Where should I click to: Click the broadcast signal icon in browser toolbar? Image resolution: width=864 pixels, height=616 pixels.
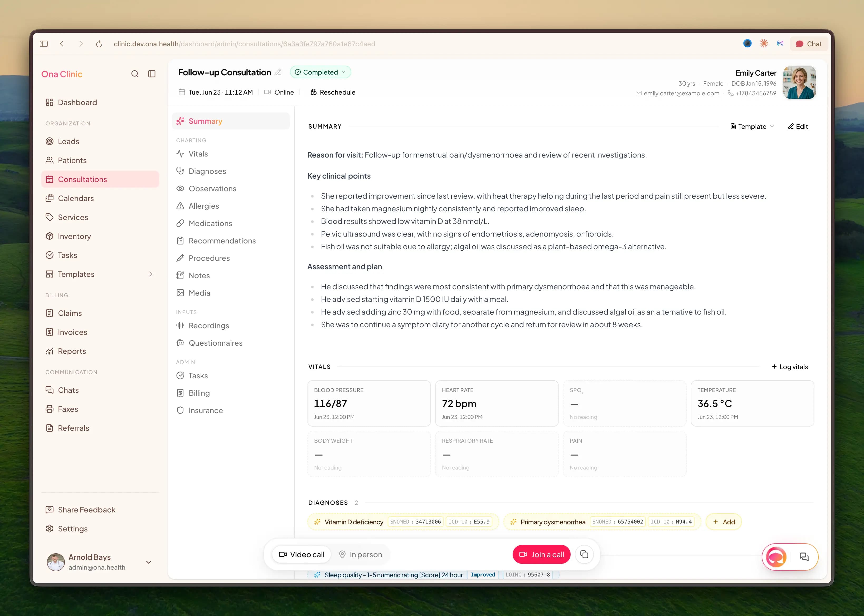[x=780, y=44]
